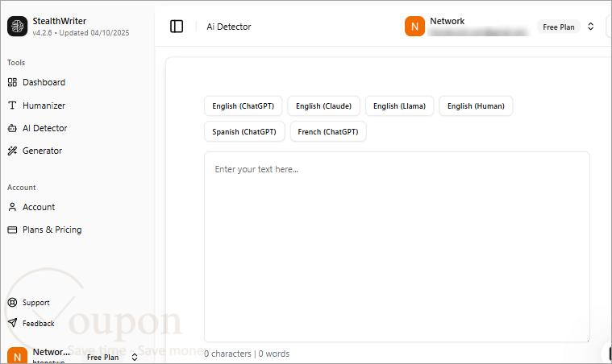Screen dimensions: 612x364
Task: Click the Plans & Pricing card icon
Action: point(12,230)
